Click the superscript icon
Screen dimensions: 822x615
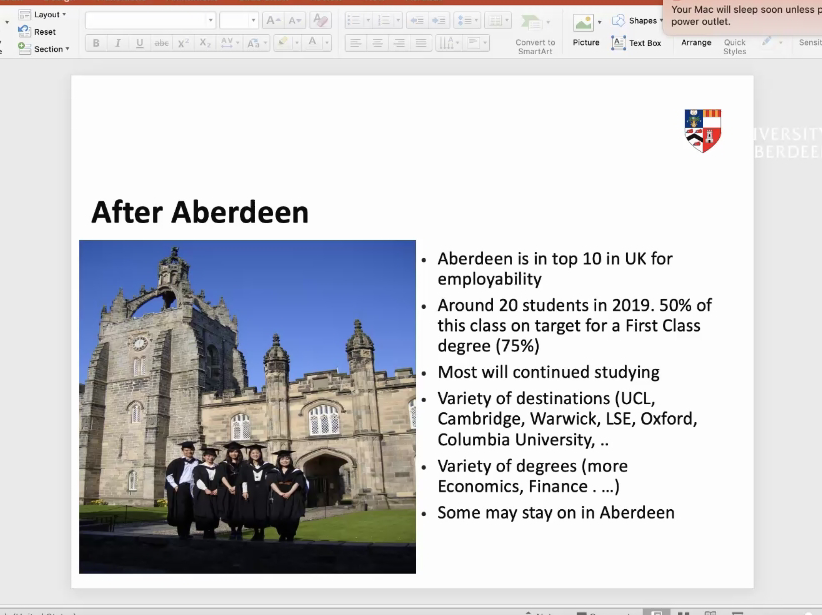point(183,43)
